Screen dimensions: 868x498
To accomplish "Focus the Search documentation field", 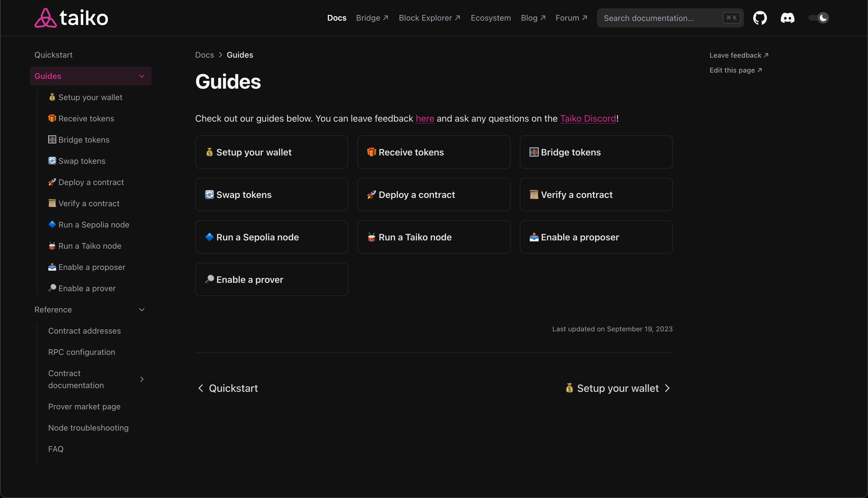I will (670, 18).
